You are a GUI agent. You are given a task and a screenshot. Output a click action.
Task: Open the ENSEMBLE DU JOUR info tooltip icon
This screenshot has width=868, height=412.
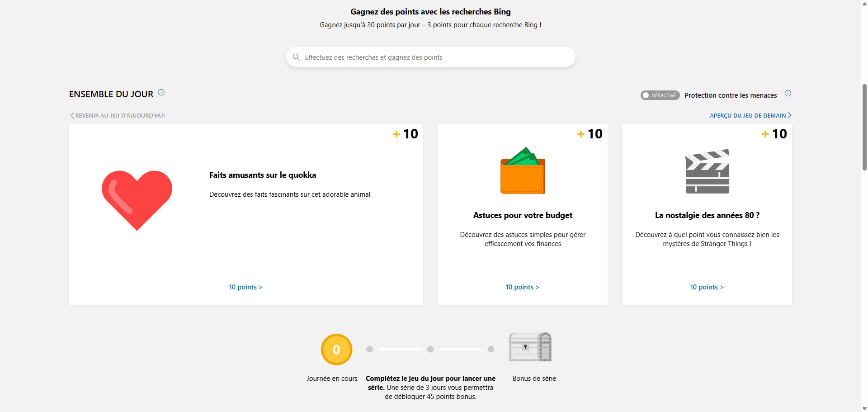(161, 93)
